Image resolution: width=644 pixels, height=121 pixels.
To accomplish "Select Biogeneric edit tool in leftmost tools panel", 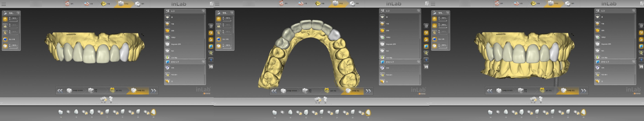I will (x=185, y=44).
